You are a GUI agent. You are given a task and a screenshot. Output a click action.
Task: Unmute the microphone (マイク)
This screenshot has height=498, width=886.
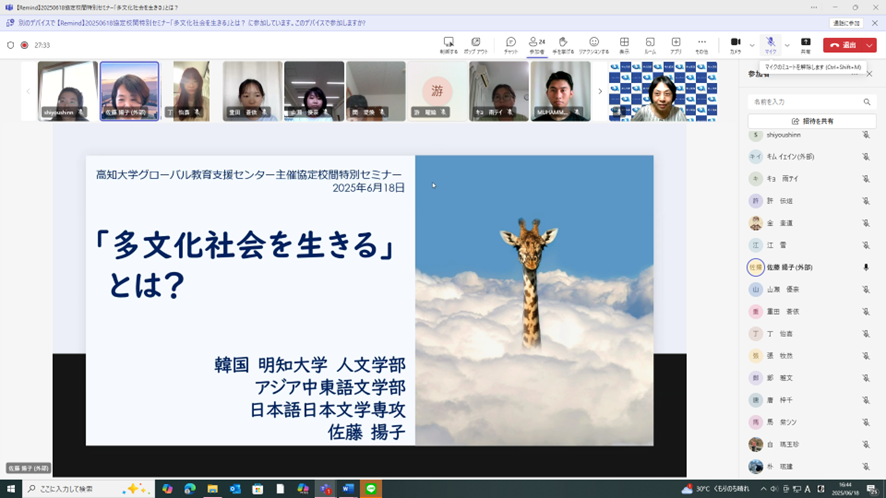(770, 44)
